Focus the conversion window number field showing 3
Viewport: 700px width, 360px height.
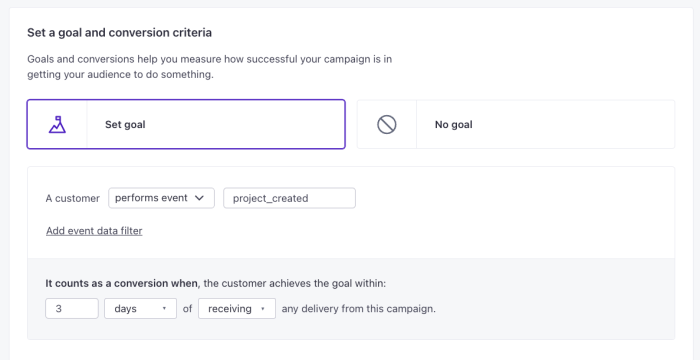72,309
